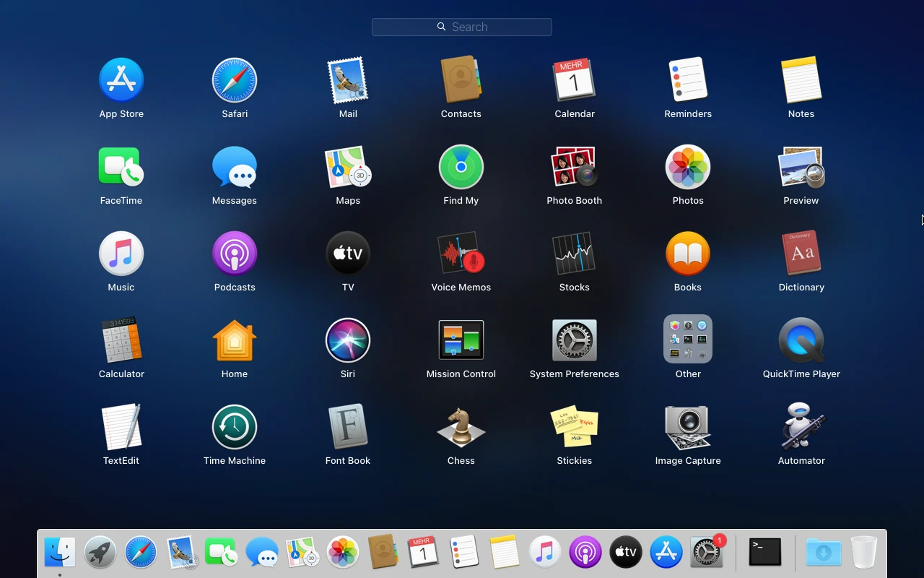Open Mission Control

461,340
